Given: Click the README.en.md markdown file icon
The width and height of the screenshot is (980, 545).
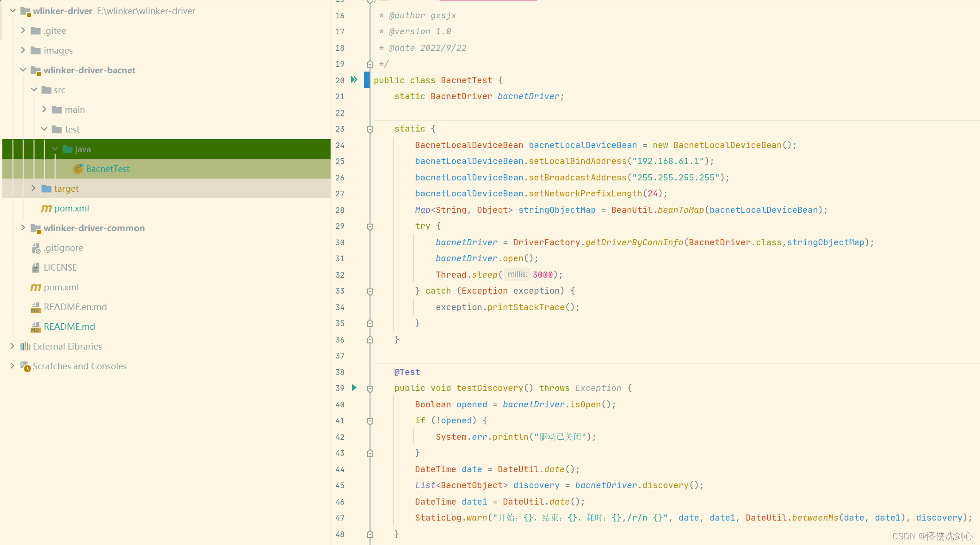Looking at the screenshot, I should (x=36, y=307).
